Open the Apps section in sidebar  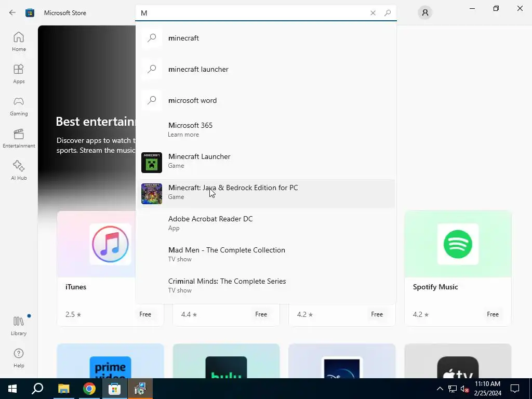coord(19,74)
